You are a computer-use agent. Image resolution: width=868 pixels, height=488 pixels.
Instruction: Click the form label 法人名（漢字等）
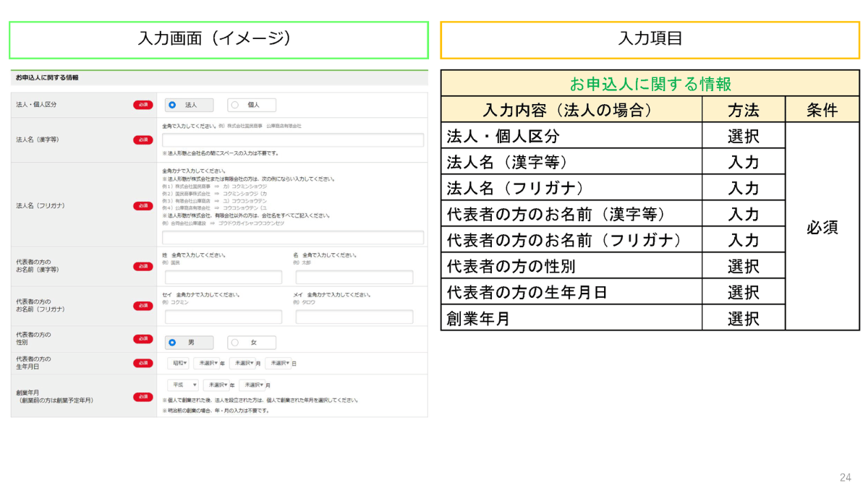tap(38, 140)
